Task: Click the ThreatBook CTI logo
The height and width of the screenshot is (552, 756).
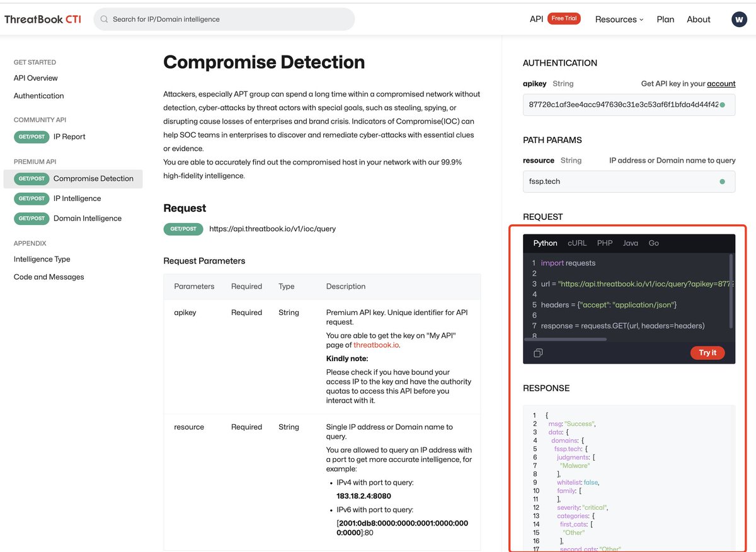Action: pyautogui.click(x=42, y=19)
